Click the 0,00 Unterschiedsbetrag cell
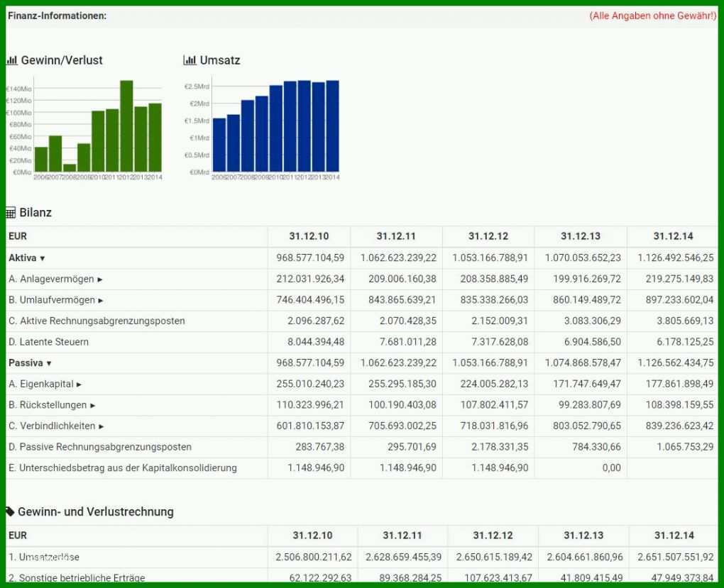Screen dimensions: 724x588 coord(611,468)
